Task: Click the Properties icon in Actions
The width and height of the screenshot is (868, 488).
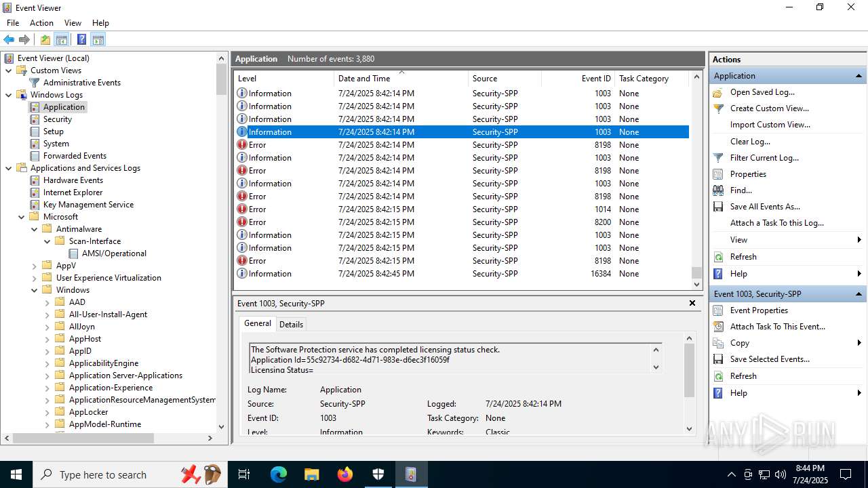Action: (x=718, y=174)
